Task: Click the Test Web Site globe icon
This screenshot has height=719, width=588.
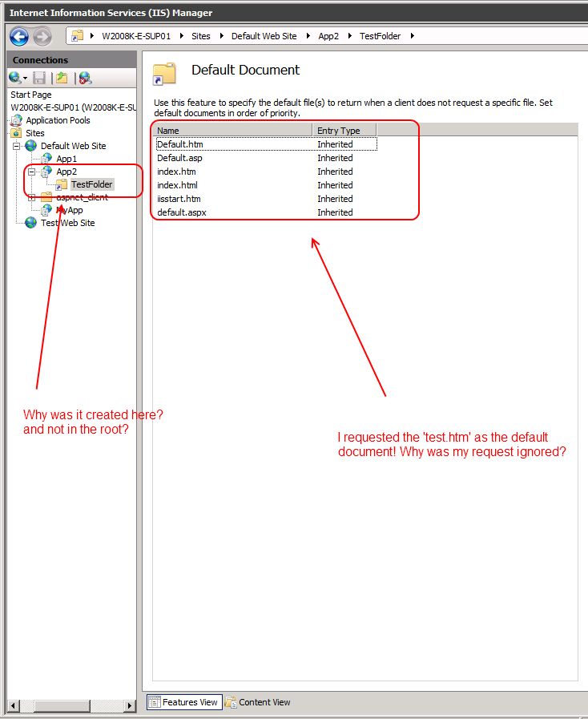Action: pos(31,223)
